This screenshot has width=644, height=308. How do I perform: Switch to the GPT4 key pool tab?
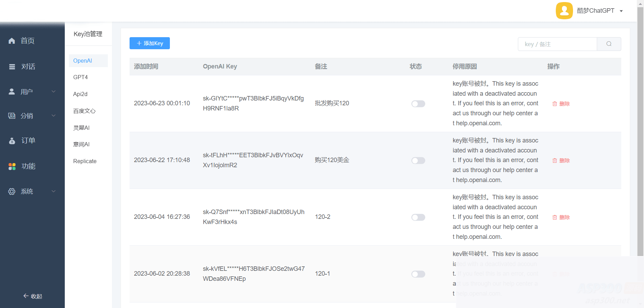click(81, 77)
